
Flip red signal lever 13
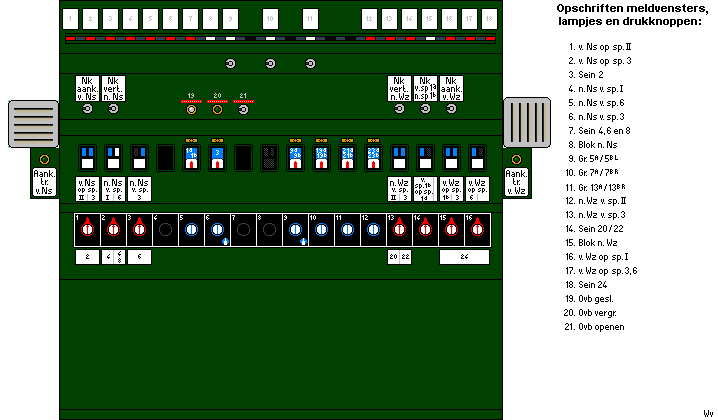pos(399,229)
